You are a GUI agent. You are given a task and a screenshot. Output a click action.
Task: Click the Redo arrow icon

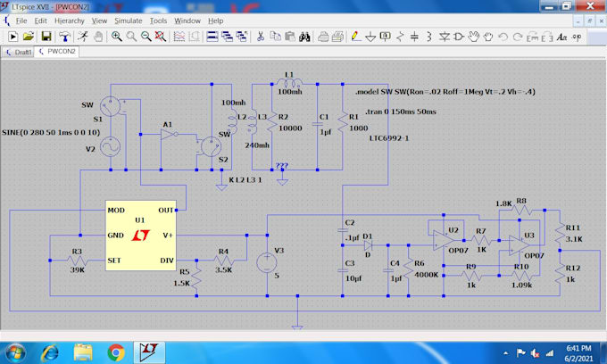click(x=518, y=37)
